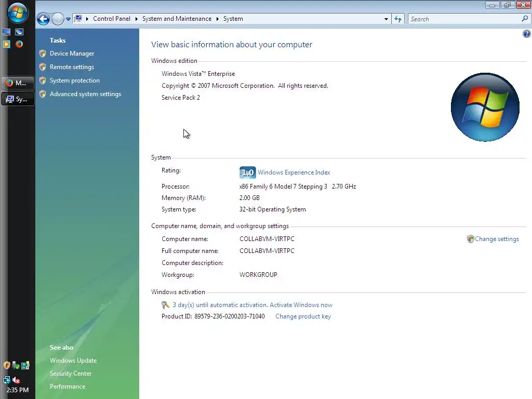Open Performance under See also

(x=68, y=386)
